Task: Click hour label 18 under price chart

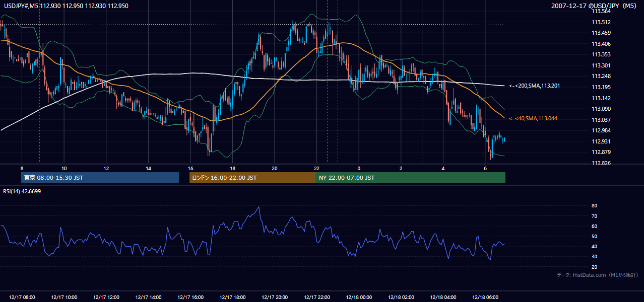Action: 232,168
